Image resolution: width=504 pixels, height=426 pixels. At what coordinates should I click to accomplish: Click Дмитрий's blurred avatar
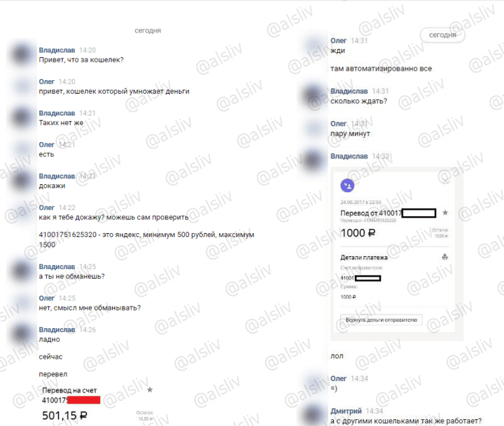coord(313,414)
